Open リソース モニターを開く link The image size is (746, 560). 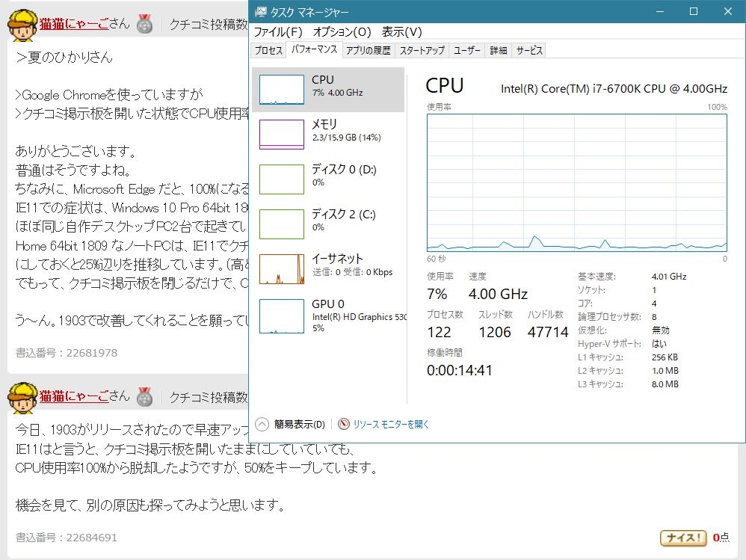391,424
